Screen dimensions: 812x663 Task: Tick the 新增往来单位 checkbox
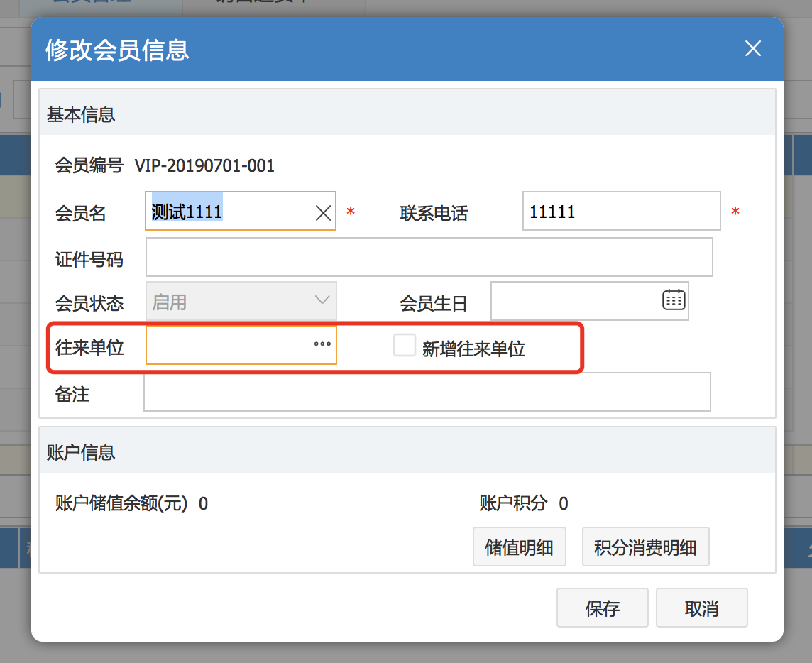pyautogui.click(x=405, y=345)
